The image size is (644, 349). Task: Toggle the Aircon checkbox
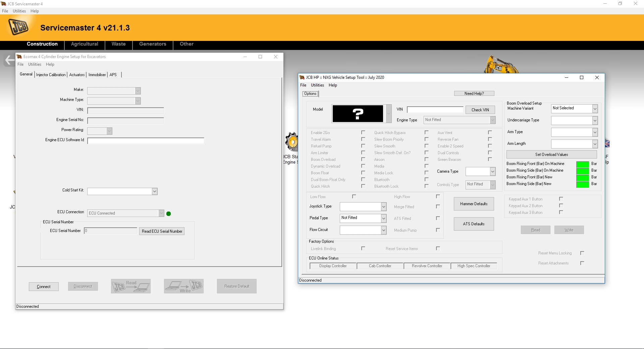[427, 159]
